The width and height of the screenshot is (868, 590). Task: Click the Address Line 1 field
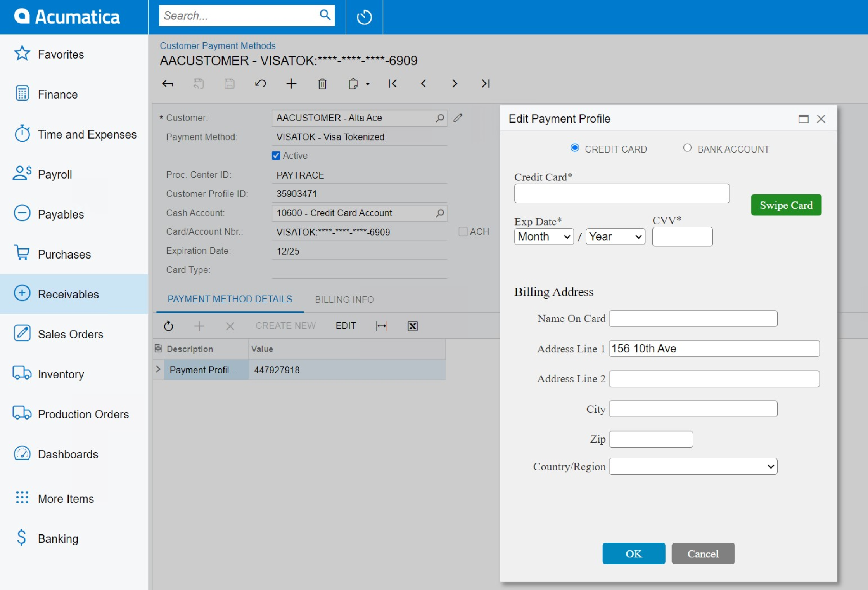tap(714, 349)
